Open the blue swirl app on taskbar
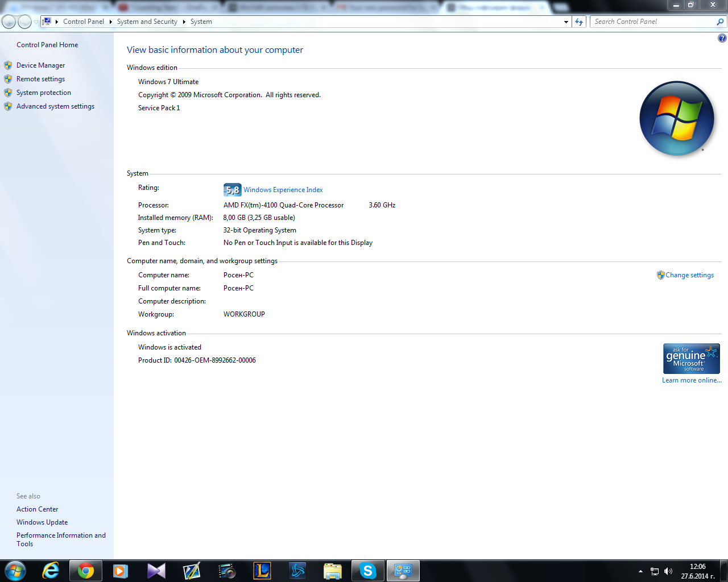 297,571
